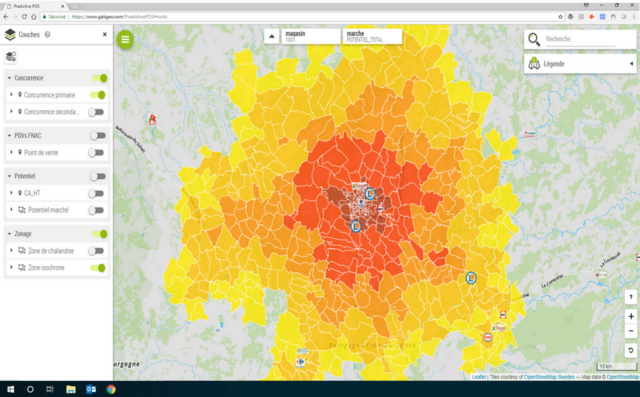The image size is (640, 397).
Task: Click the magnifying glass search icon
Action: (x=534, y=39)
